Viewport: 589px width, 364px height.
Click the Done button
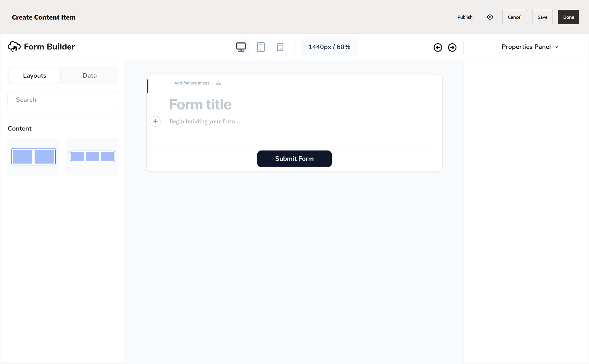pos(568,17)
